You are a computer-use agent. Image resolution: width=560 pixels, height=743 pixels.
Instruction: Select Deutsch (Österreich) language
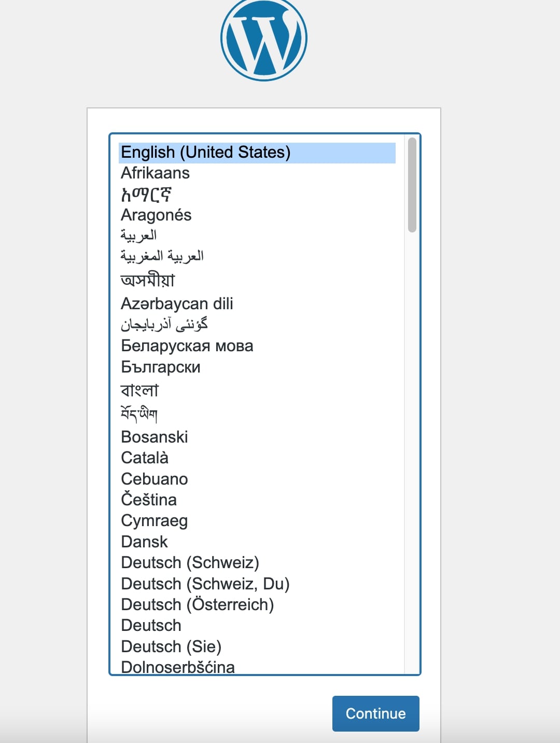point(197,605)
